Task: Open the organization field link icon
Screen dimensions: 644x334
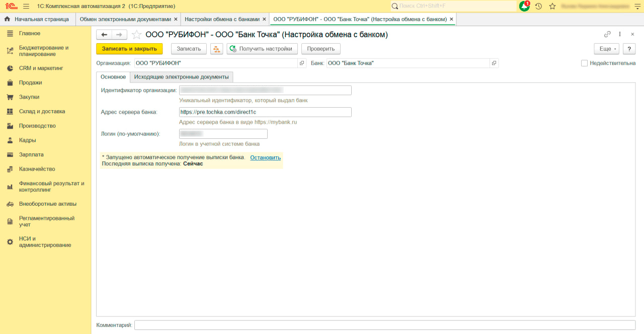Action: click(302, 63)
